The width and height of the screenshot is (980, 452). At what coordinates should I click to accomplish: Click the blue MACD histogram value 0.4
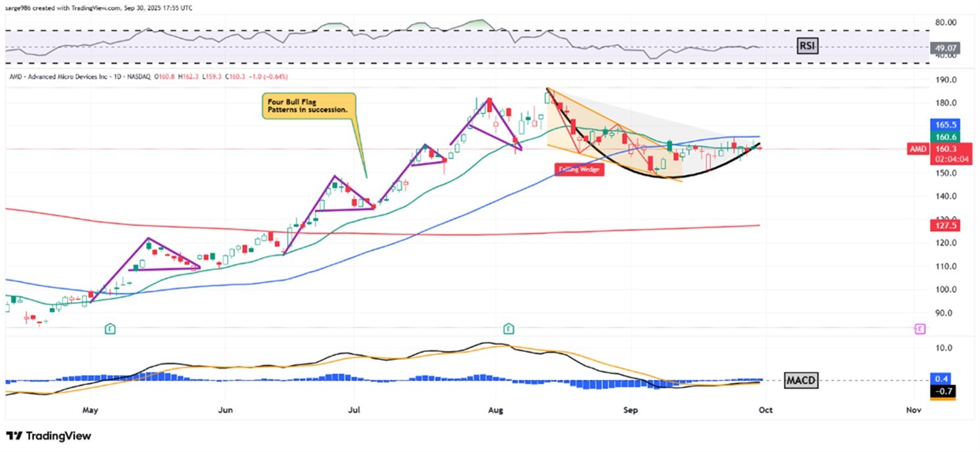pos(943,379)
